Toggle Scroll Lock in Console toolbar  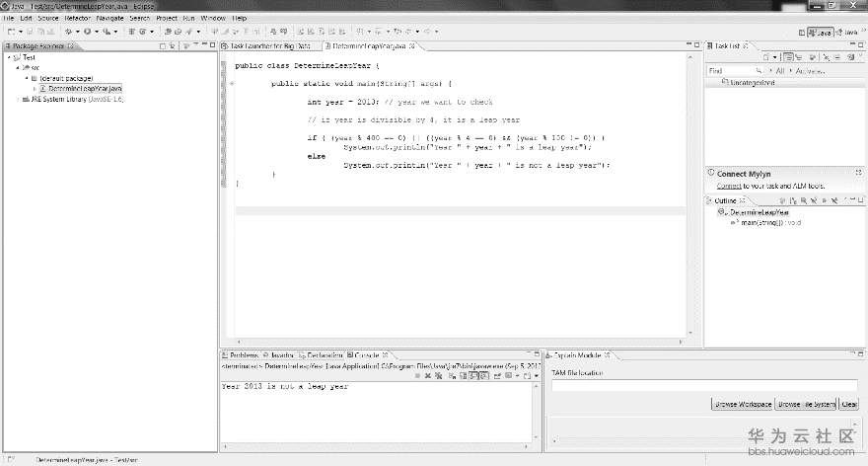coord(464,376)
